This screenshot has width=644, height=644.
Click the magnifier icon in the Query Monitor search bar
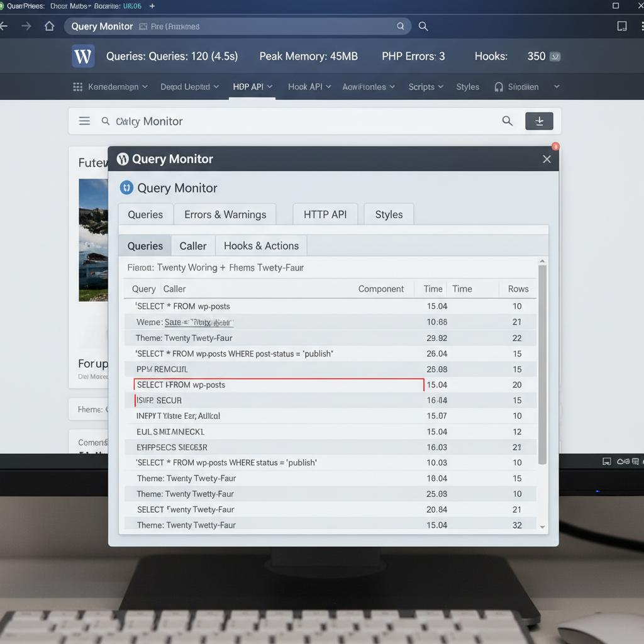507,121
